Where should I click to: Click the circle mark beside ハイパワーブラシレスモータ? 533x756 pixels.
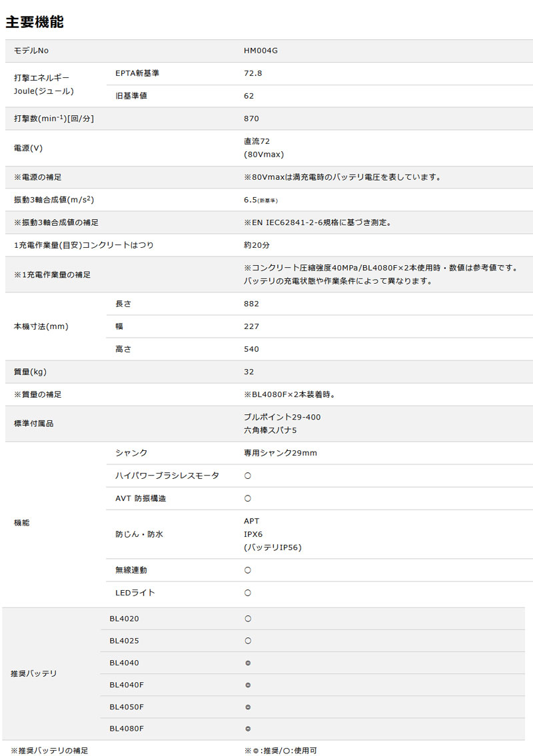point(248,476)
